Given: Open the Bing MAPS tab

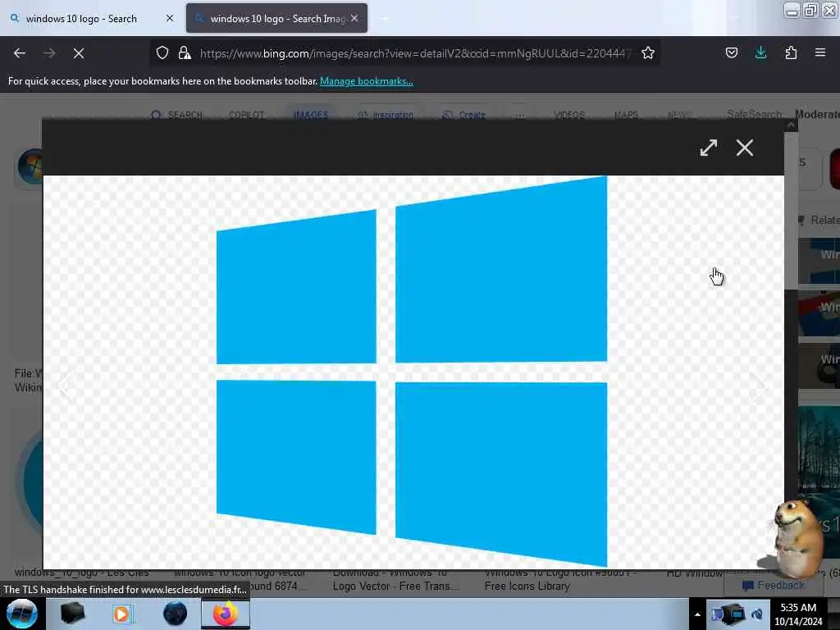Looking at the screenshot, I should pyautogui.click(x=626, y=115).
